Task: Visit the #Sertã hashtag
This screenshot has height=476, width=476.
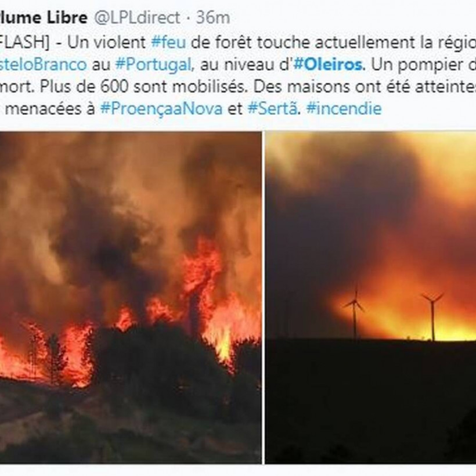Action: coord(272,109)
